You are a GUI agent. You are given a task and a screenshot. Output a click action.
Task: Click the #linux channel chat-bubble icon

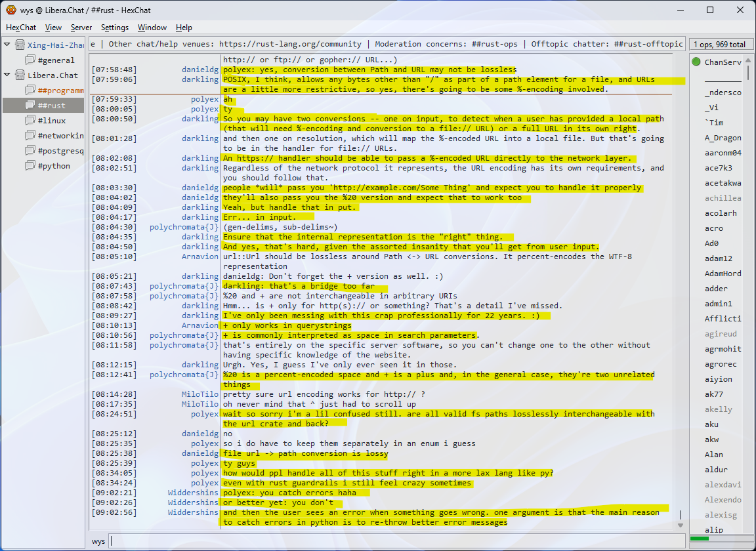point(30,121)
